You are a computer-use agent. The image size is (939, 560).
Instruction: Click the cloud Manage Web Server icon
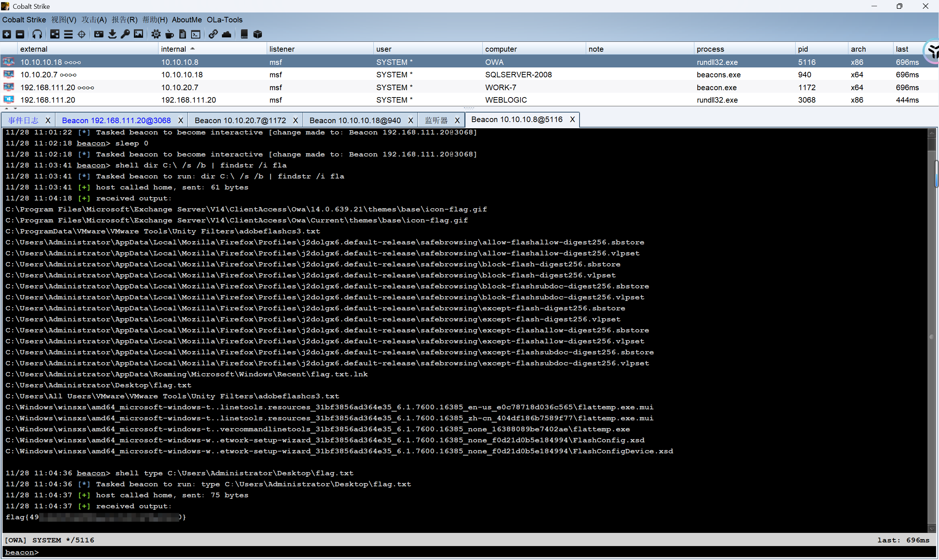tap(227, 34)
